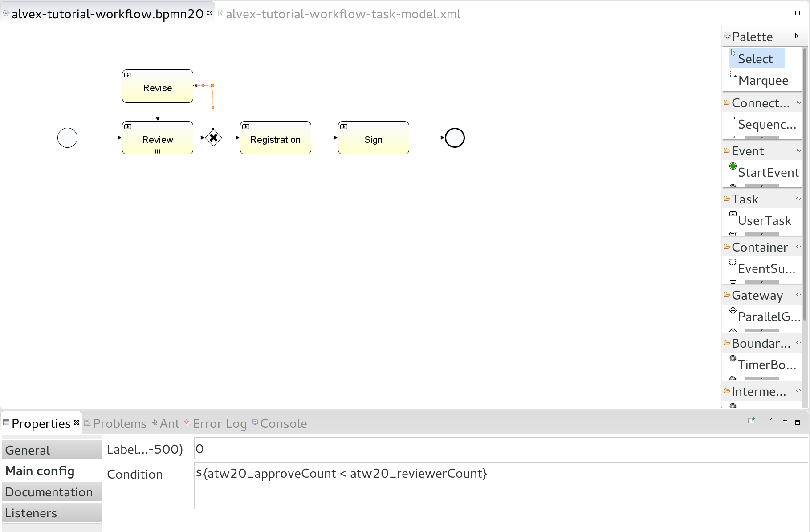Select the EventSubProcess palette item
The width and height of the screenshot is (810, 532).
[766, 268]
